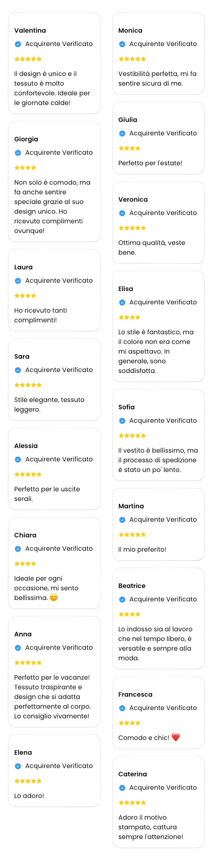Click the review text "Il mio preferito!"
This screenshot has height=868, width=216.
pos(142,550)
